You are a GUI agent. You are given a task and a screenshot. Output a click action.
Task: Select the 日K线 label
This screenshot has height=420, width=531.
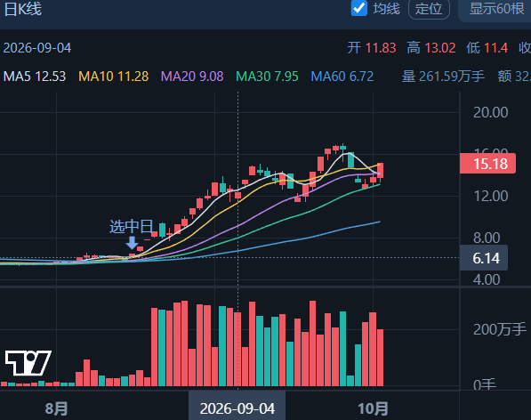[23, 9]
